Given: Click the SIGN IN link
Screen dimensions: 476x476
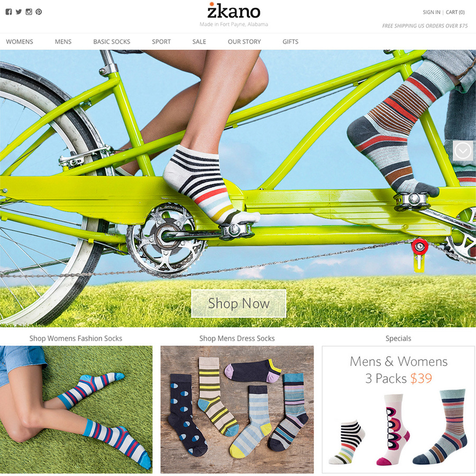Looking at the screenshot, I should (432, 12).
